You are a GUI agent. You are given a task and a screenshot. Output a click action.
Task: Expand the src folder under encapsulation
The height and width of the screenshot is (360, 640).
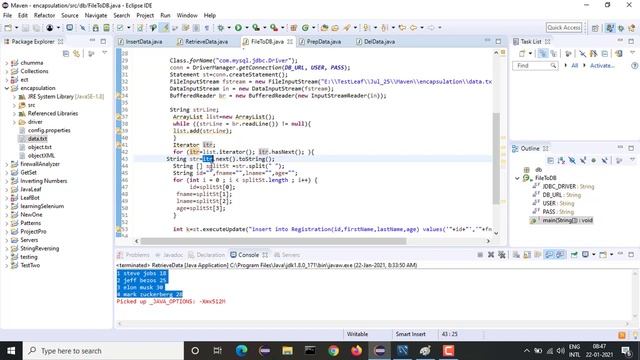[14, 105]
